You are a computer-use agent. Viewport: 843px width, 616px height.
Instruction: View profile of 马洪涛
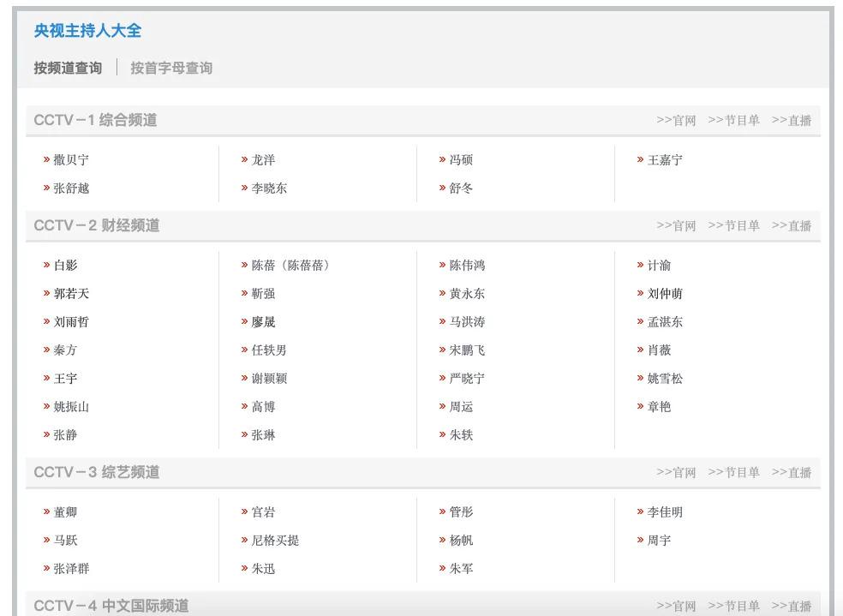[467, 321]
